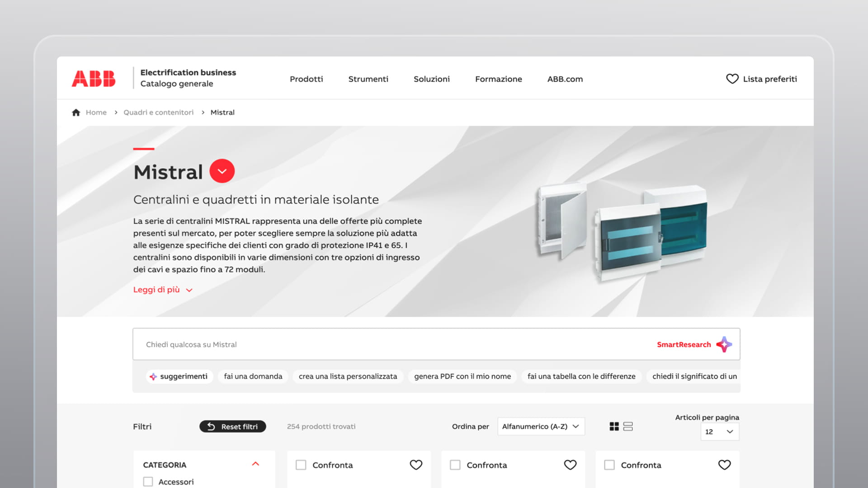The image size is (868, 488).
Task: Open the Prodotti menu
Action: coord(306,79)
